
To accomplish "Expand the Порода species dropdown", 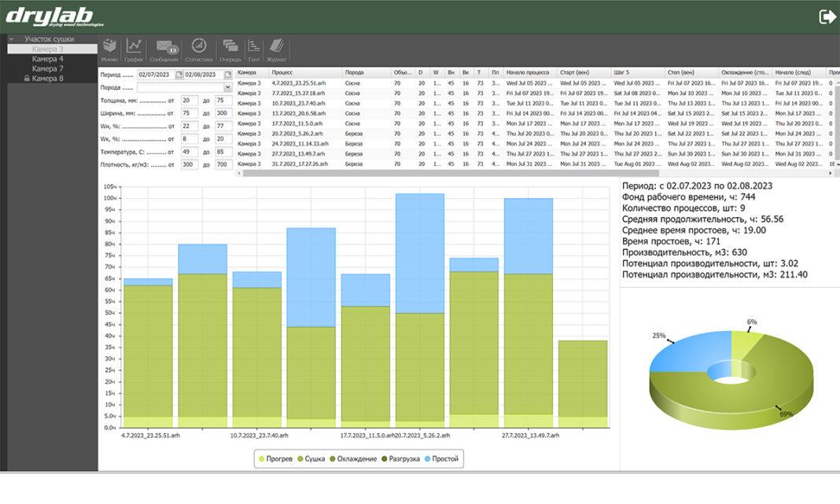I will 227,87.
